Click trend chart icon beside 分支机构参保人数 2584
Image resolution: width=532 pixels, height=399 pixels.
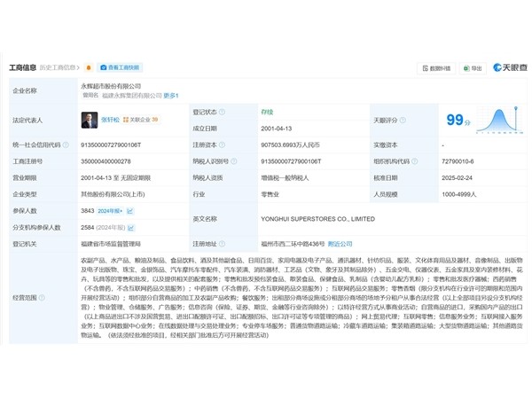click(x=131, y=227)
